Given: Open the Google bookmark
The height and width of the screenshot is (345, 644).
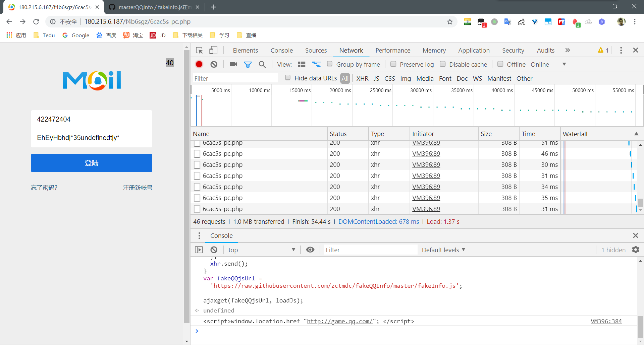Looking at the screenshot, I should pyautogui.click(x=76, y=35).
